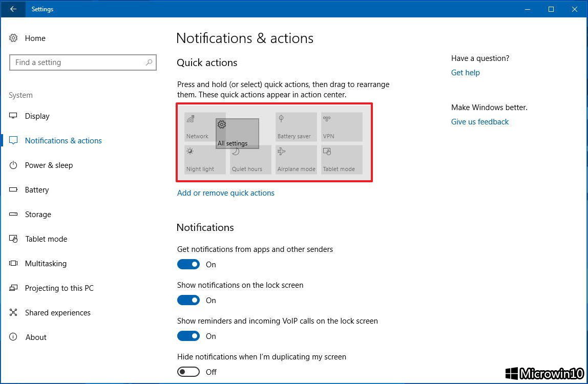The height and width of the screenshot is (384, 588).
Task: Click the Get help link
Action: coord(465,73)
